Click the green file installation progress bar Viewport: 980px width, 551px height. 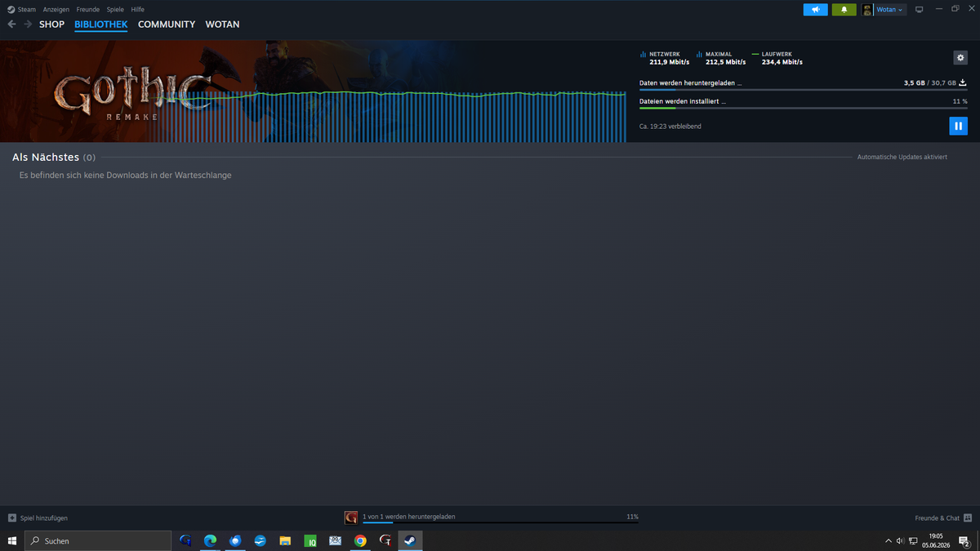point(803,108)
